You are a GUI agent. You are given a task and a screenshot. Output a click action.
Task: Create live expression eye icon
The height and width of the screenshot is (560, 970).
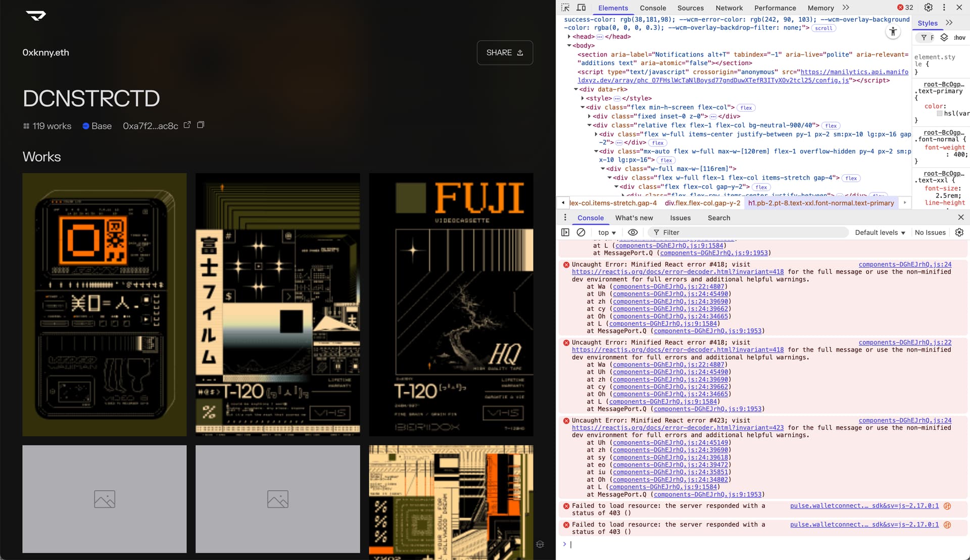pos(633,232)
